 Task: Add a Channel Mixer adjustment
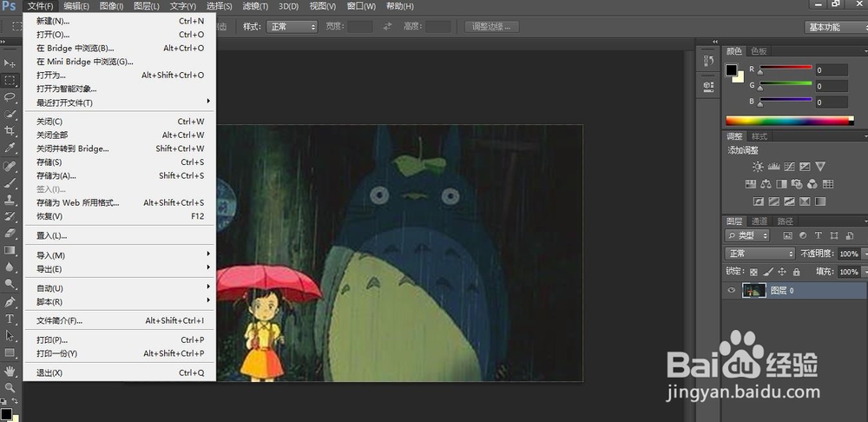[812, 184]
